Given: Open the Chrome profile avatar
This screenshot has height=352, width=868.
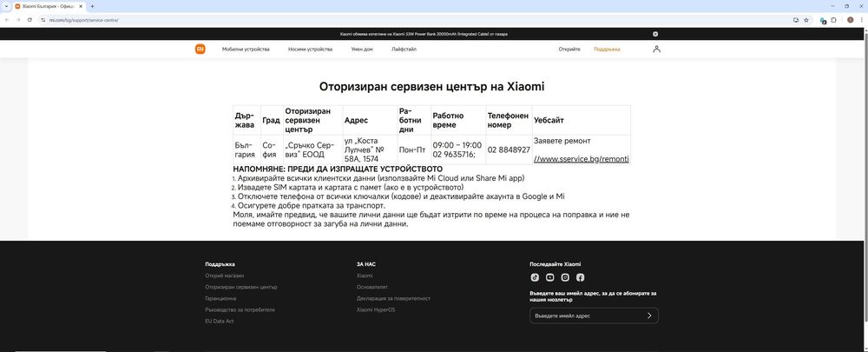Looking at the screenshot, I should click(x=851, y=20).
